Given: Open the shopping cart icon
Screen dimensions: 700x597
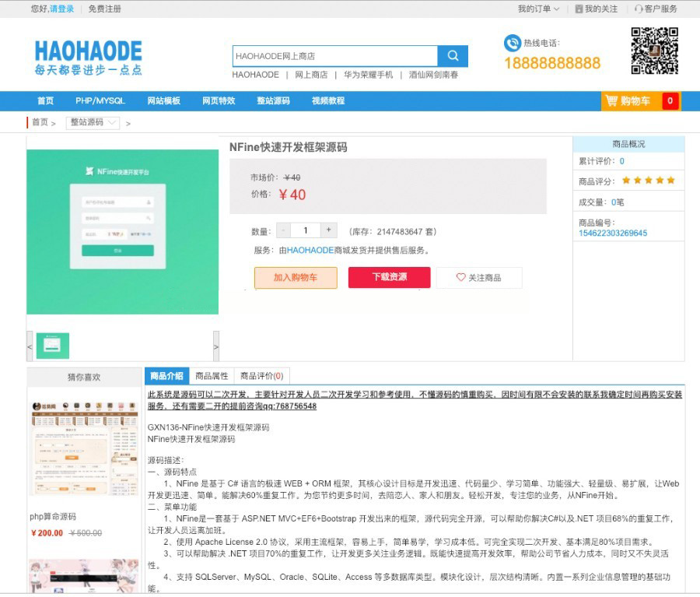Looking at the screenshot, I should click(611, 101).
